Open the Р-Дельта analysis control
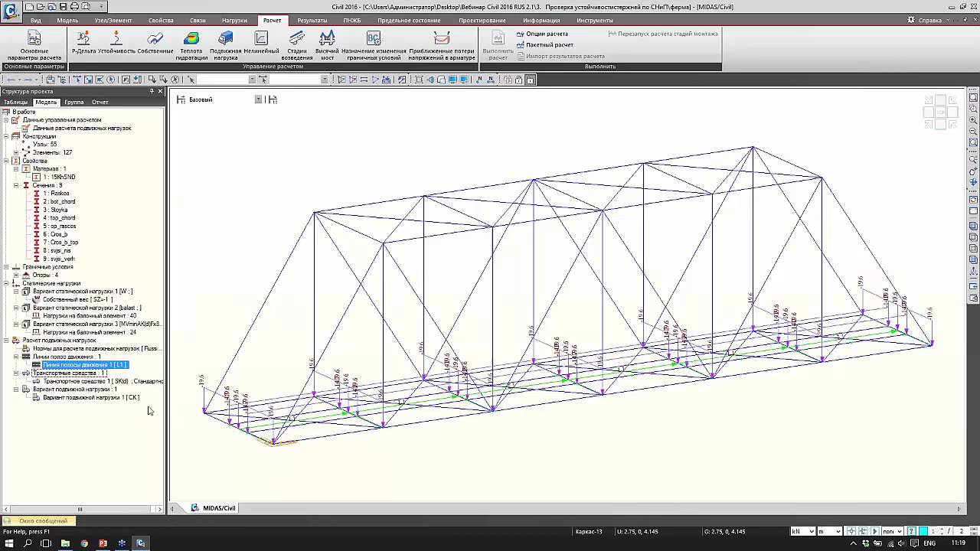The image size is (980, 551). point(84,42)
